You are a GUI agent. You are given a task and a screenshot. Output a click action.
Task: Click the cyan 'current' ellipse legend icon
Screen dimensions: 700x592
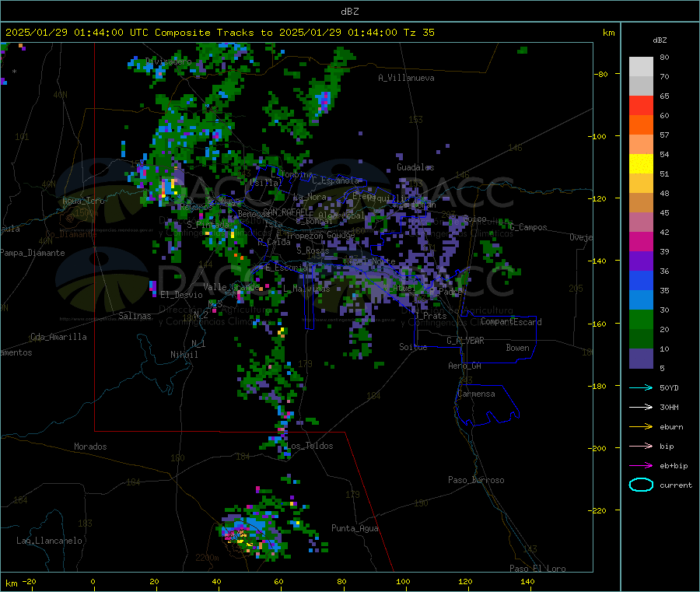641,485
